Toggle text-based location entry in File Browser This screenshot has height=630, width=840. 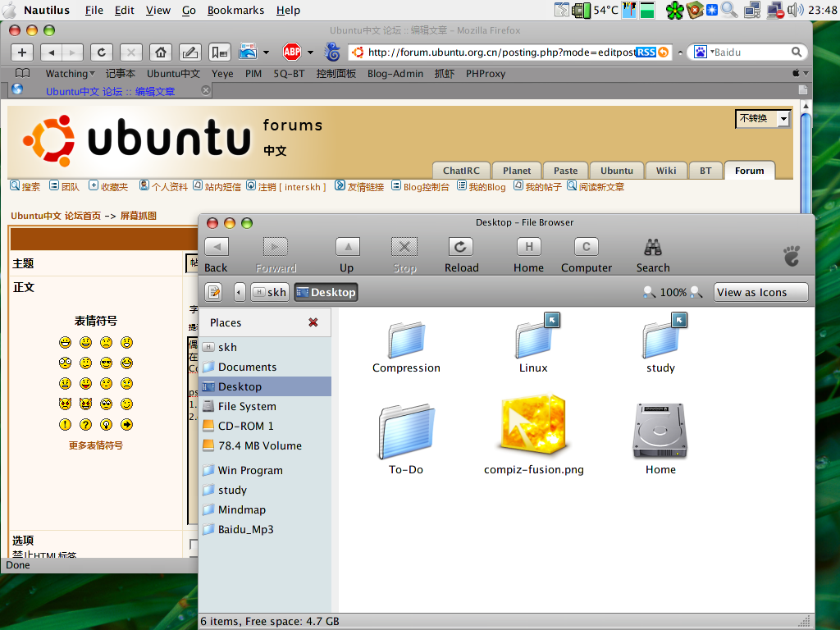tap(214, 292)
